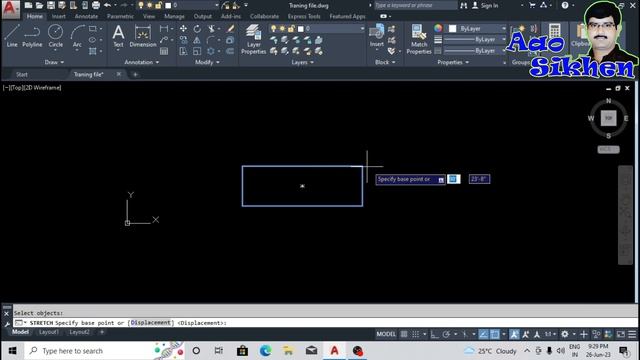
Task: Expand the Draw panel
Action: tap(54, 62)
